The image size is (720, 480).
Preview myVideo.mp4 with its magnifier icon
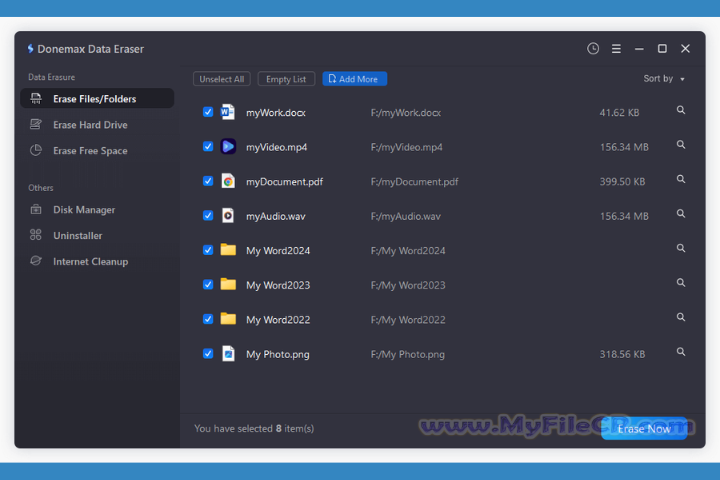681,145
